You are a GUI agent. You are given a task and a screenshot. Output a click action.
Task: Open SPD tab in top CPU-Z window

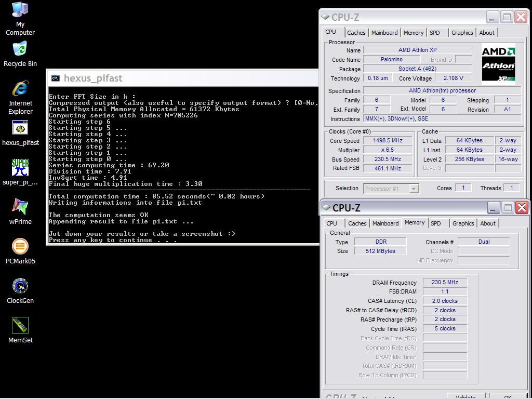click(x=435, y=33)
